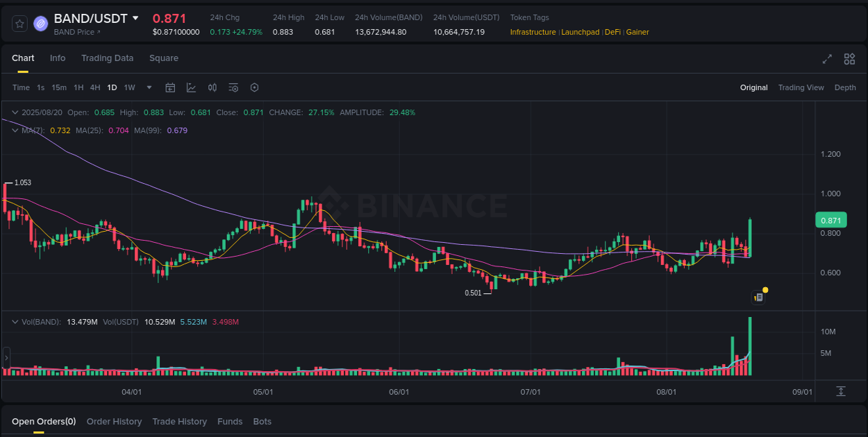Click the scrollbar beside the volume panel

[6, 357]
